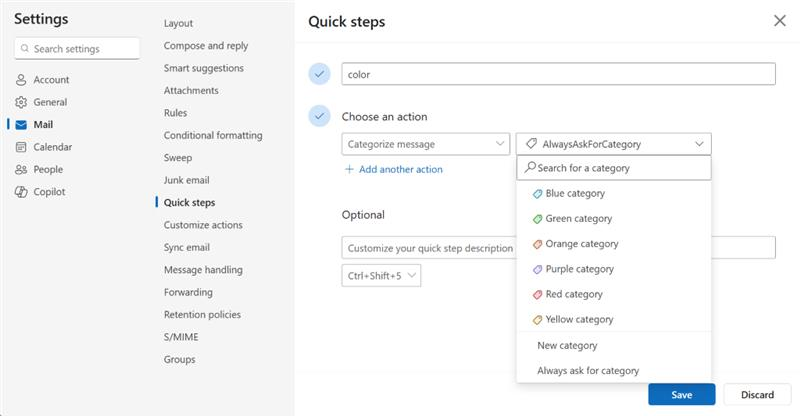This screenshot has height=416, width=800.
Task: Select Red category from the list
Action: tap(574, 294)
